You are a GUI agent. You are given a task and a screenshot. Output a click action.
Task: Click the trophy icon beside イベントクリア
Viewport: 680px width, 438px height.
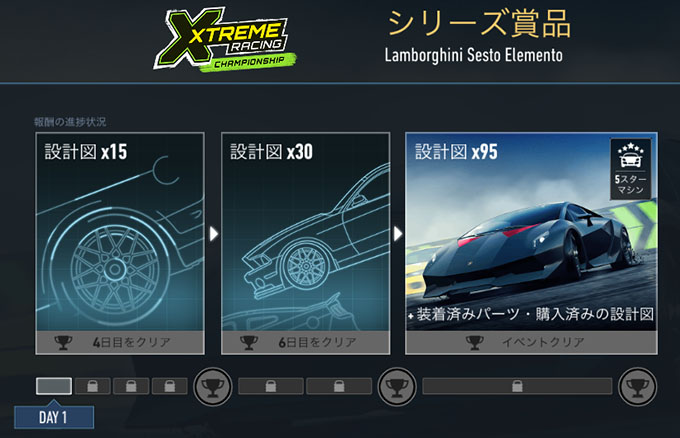click(x=475, y=343)
